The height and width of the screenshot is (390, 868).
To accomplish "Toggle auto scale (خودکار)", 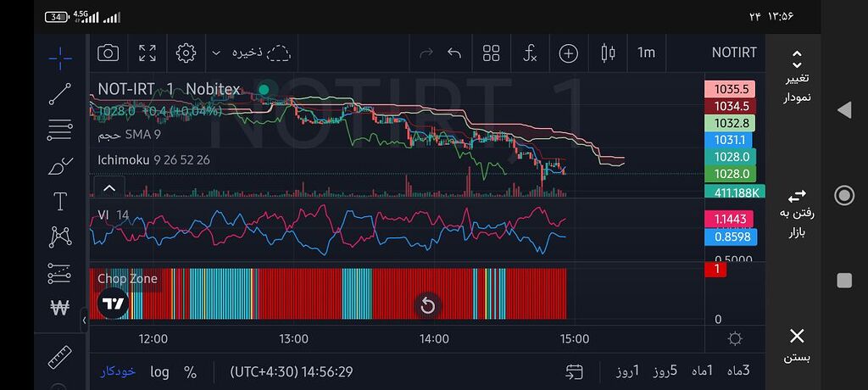I will click(118, 371).
